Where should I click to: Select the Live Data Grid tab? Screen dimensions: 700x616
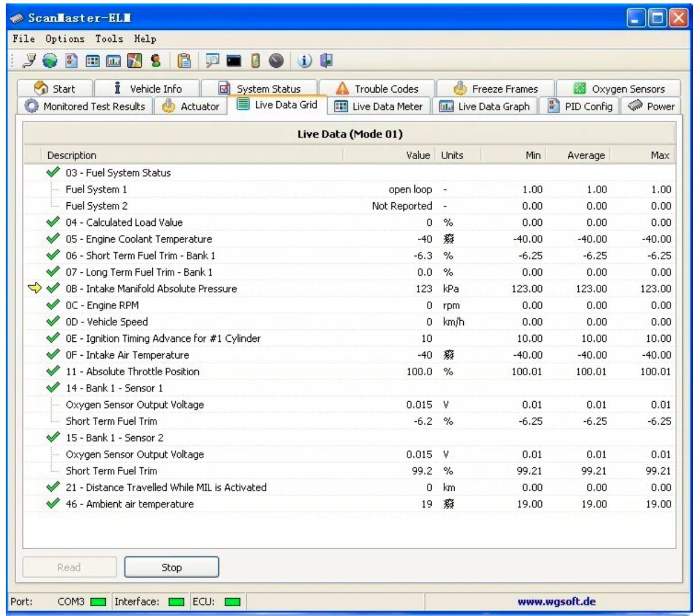pyautogui.click(x=277, y=105)
